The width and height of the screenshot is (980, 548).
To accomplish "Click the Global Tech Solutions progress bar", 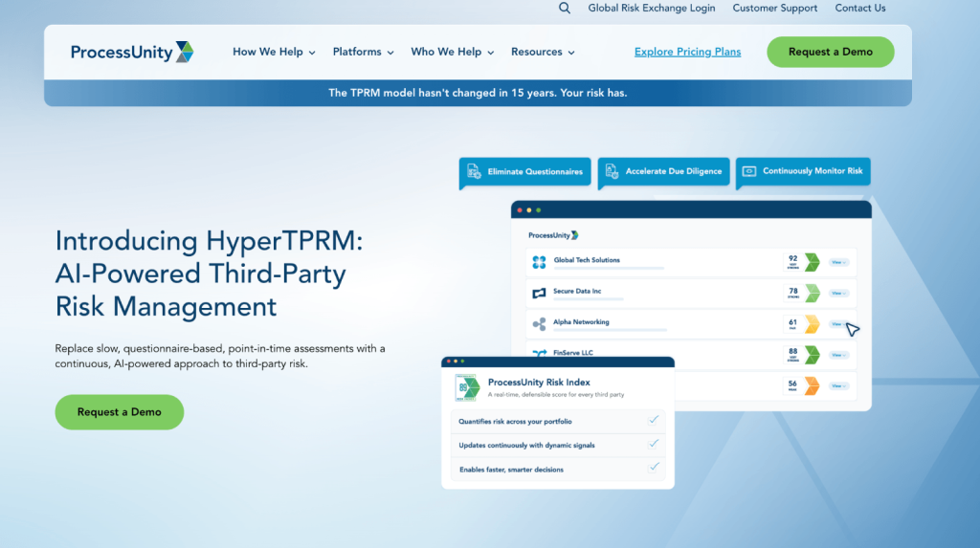I will coord(609,268).
